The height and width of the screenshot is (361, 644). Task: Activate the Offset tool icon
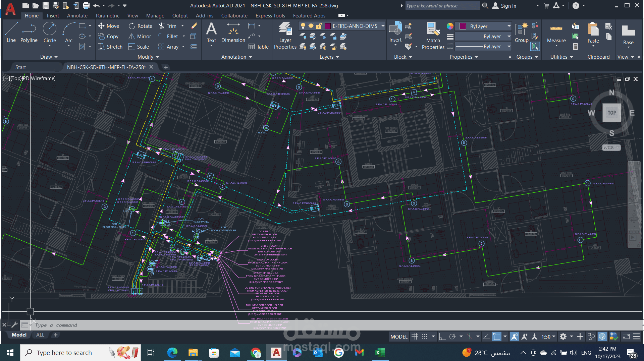click(x=193, y=47)
